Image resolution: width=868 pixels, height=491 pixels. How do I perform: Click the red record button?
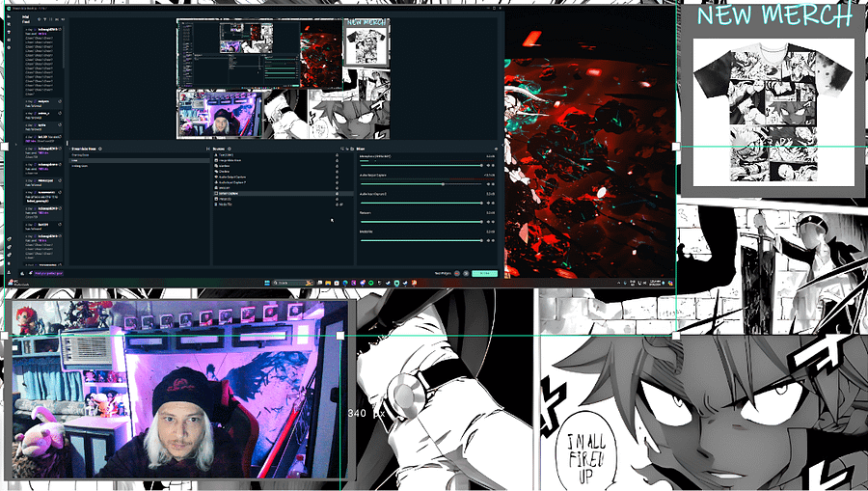[457, 273]
